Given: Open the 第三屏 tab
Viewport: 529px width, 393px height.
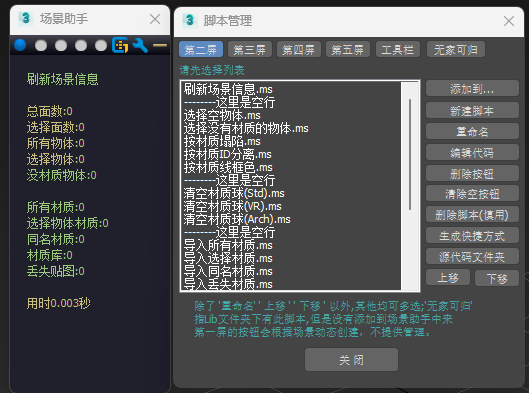Looking at the screenshot, I should (250, 50).
